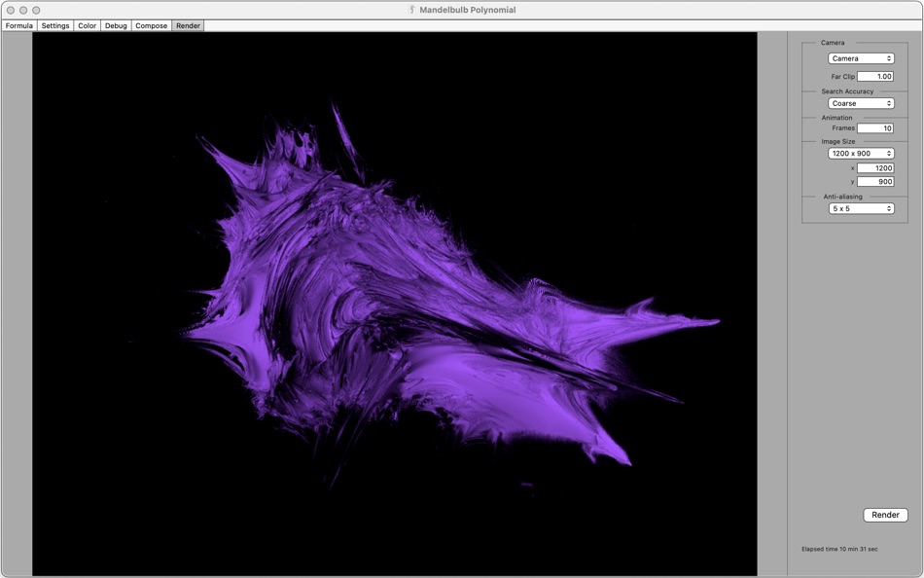Click the rendered purple fractal image
The image size is (924, 578).
pyautogui.click(x=394, y=304)
